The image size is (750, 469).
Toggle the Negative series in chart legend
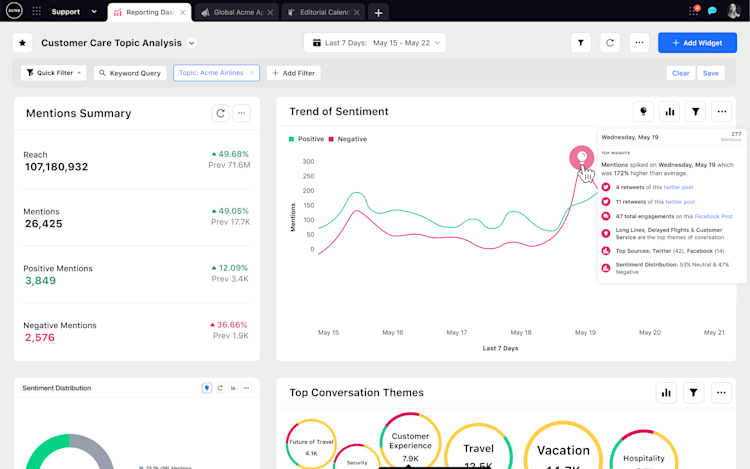(x=348, y=139)
